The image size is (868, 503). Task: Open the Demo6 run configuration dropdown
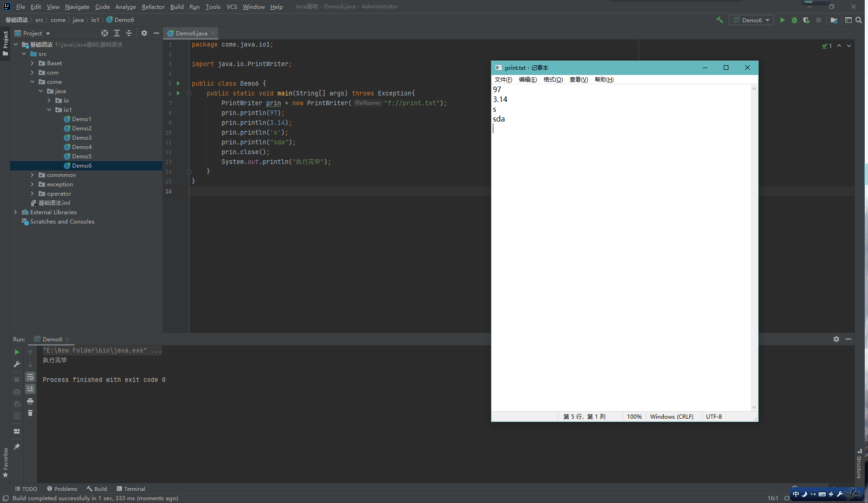[752, 20]
